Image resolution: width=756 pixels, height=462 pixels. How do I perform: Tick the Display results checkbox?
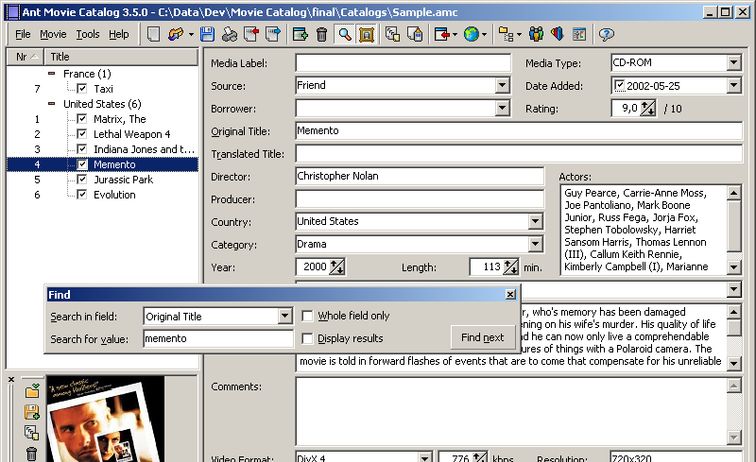pos(308,339)
